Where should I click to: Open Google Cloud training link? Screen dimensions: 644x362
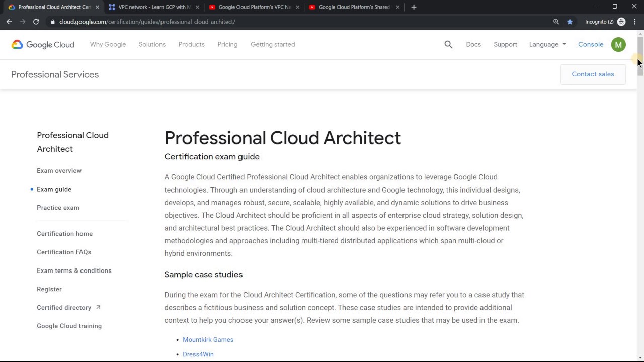pyautogui.click(x=69, y=326)
